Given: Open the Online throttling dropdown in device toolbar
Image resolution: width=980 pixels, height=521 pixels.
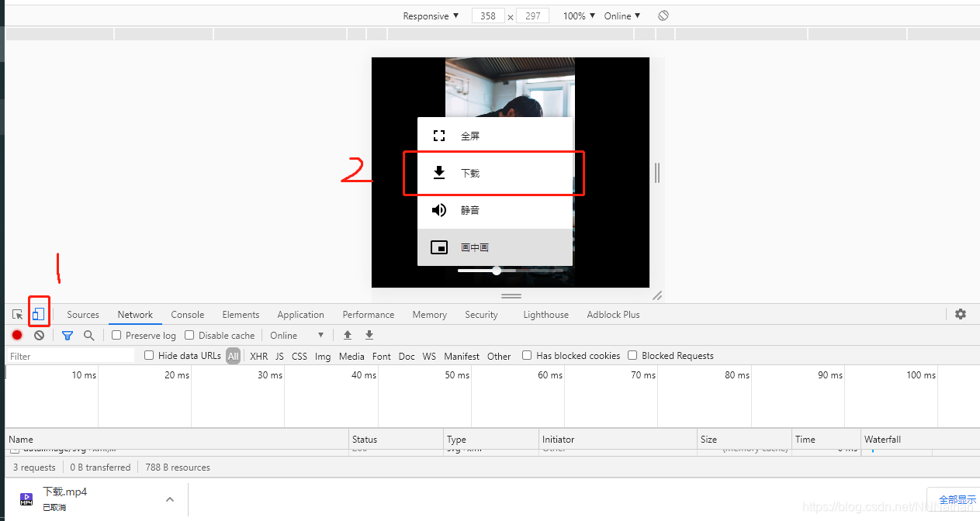Looking at the screenshot, I should click(x=622, y=16).
